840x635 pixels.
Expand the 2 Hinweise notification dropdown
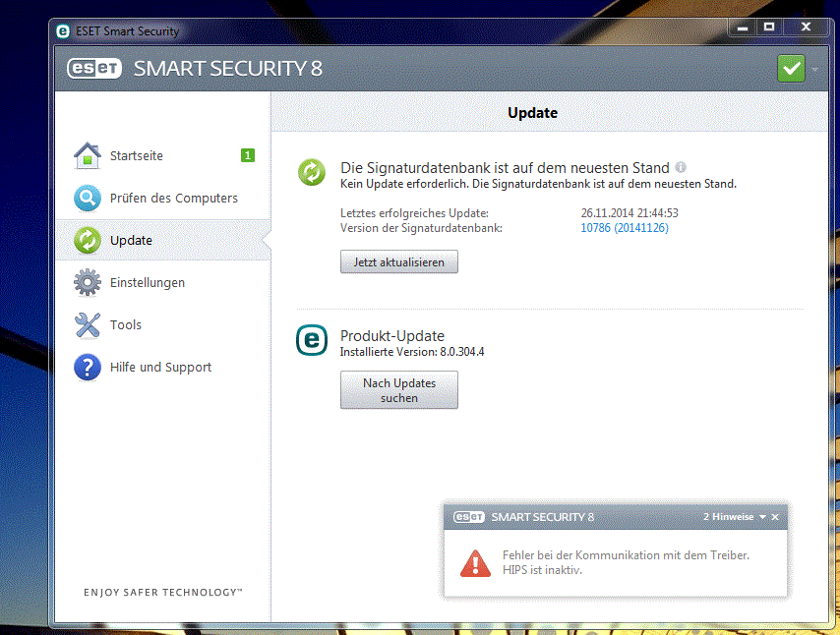[x=762, y=517]
